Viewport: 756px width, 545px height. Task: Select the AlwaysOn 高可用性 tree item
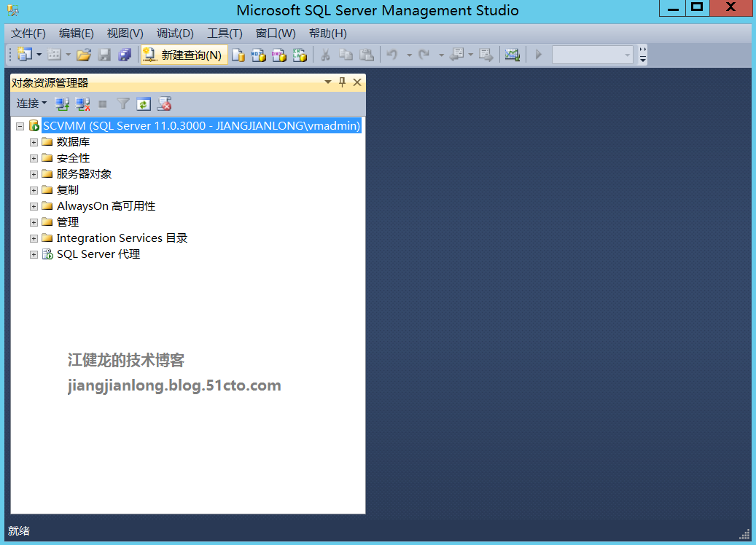click(106, 205)
